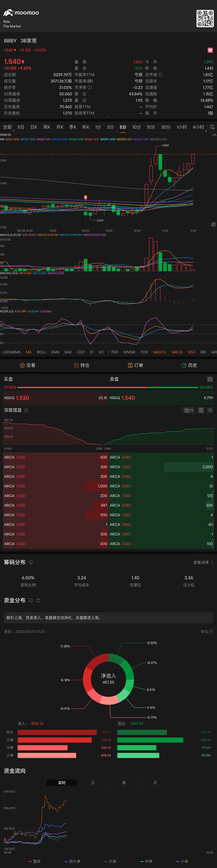The height and width of the screenshot is (868, 217).
Task: Switch to 周K chart
Action: coord(47,127)
